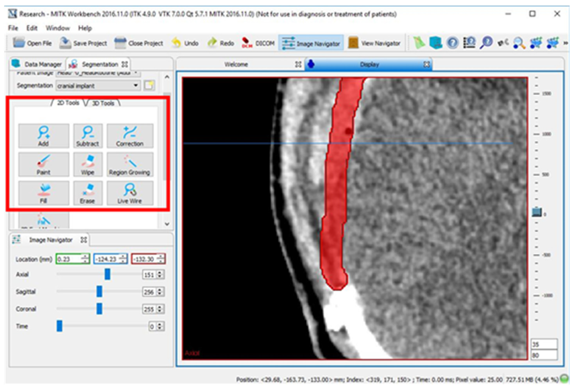Activate the Region Growing tool
This screenshot has width=574, height=392.
click(x=130, y=164)
